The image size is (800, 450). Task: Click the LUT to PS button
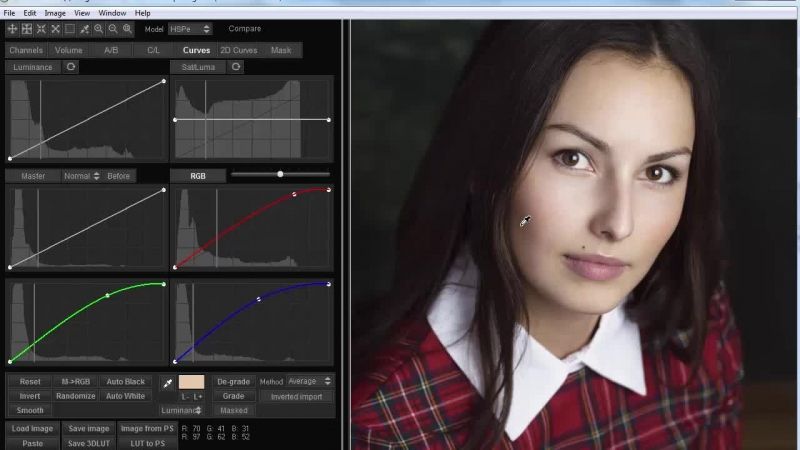pyautogui.click(x=147, y=443)
